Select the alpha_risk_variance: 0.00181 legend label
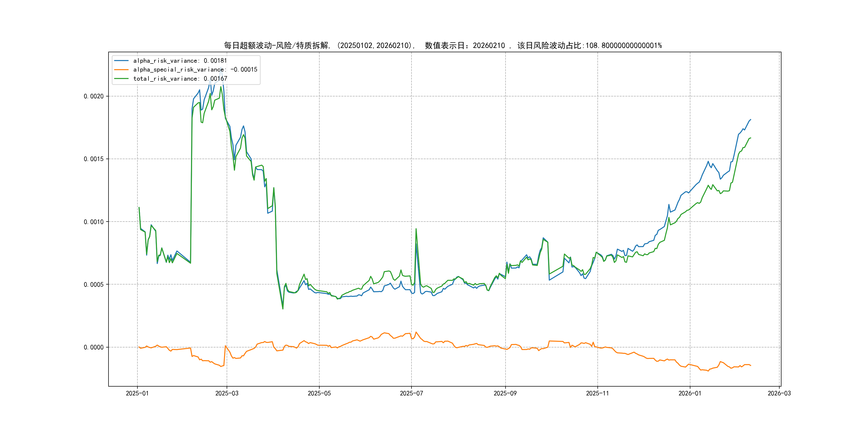 click(x=180, y=61)
